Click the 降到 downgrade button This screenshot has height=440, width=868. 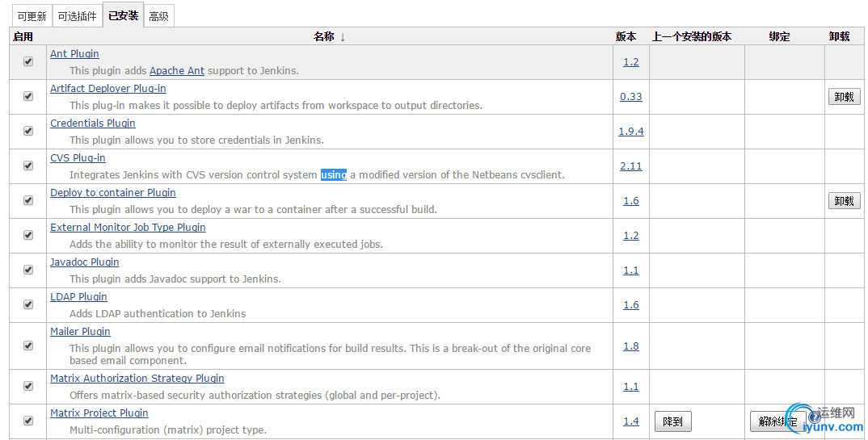(672, 421)
